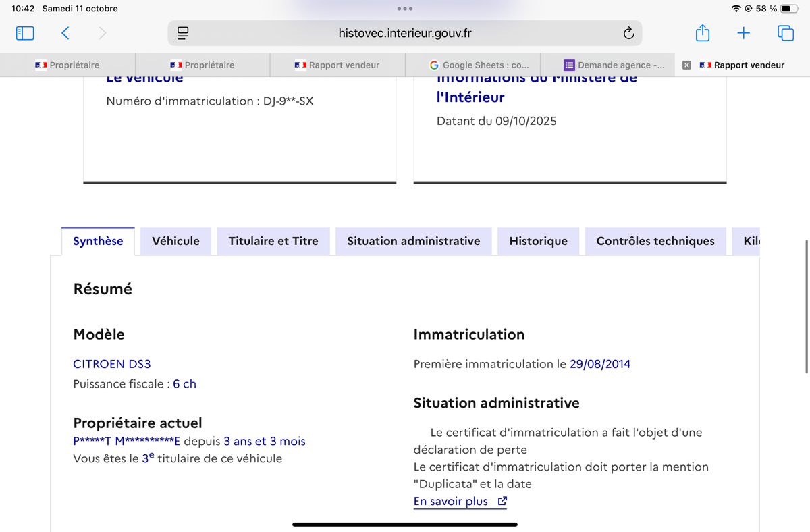Open the Safari sidebar panel
The height and width of the screenshot is (532, 810).
25,32
